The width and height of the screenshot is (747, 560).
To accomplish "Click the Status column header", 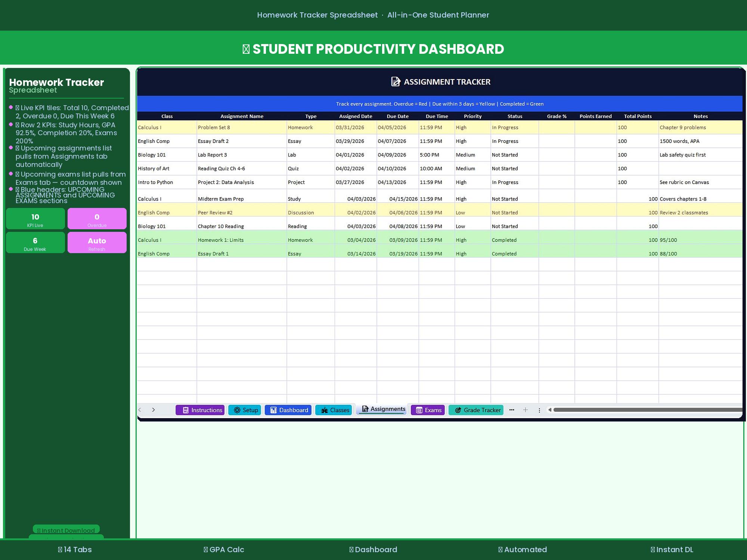I will (x=515, y=116).
